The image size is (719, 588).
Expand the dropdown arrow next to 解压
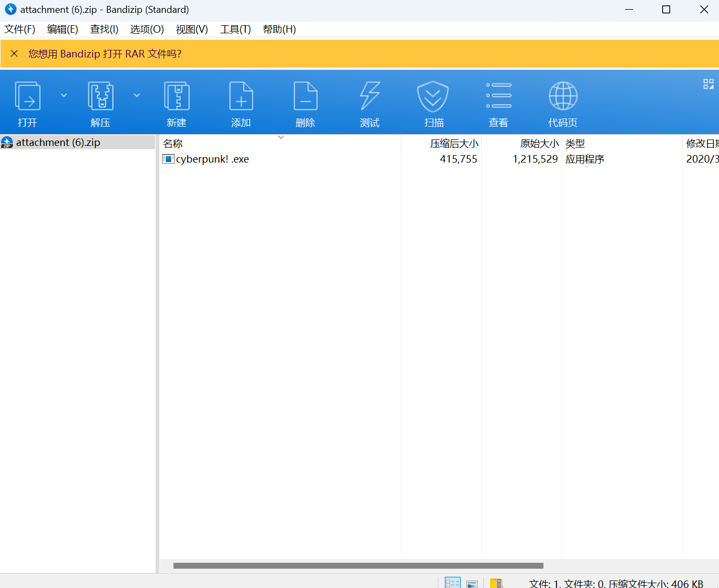click(137, 95)
